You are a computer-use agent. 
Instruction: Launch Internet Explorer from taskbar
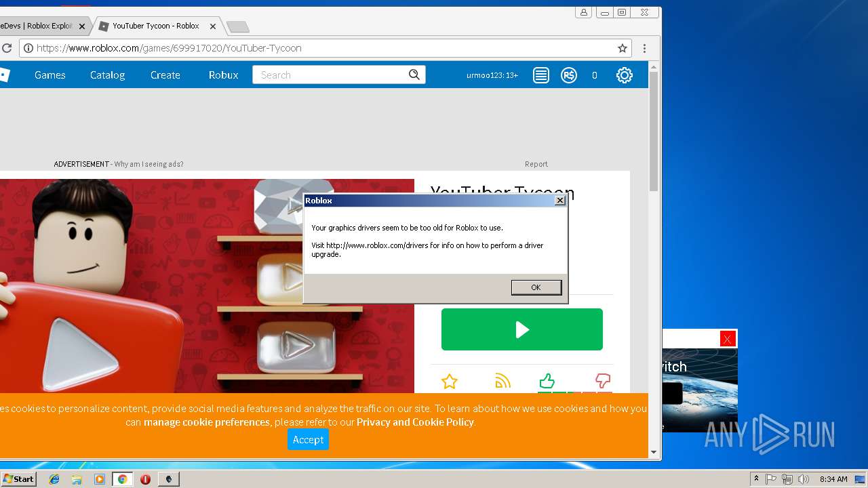pos(54,479)
